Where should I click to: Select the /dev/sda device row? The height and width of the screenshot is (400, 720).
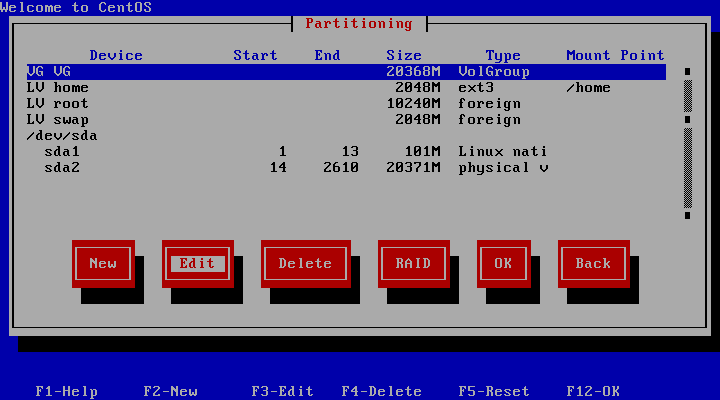[x=346, y=136]
